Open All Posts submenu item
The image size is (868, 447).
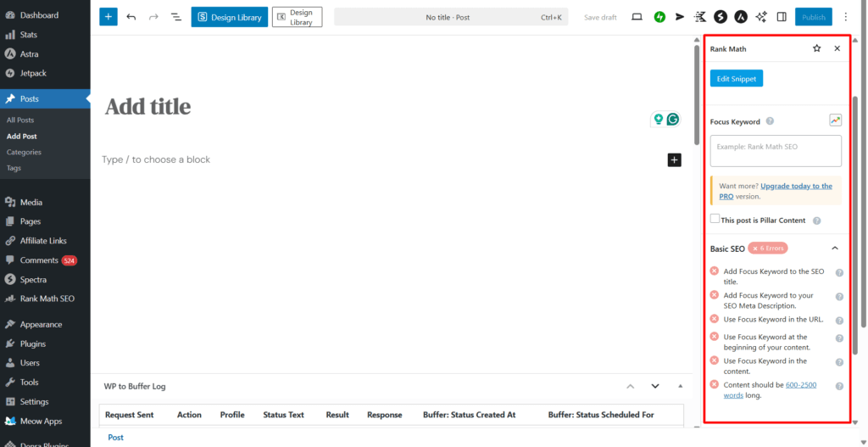click(20, 120)
